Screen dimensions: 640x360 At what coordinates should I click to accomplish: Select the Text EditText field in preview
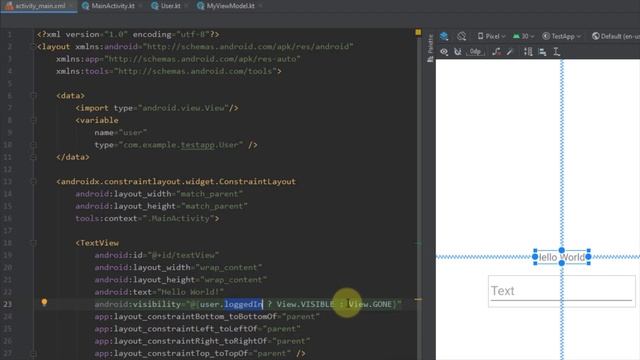tap(562, 291)
